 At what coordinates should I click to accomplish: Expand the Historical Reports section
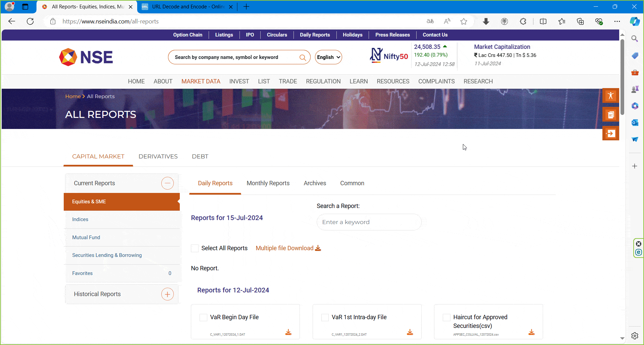pyautogui.click(x=167, y=294)
